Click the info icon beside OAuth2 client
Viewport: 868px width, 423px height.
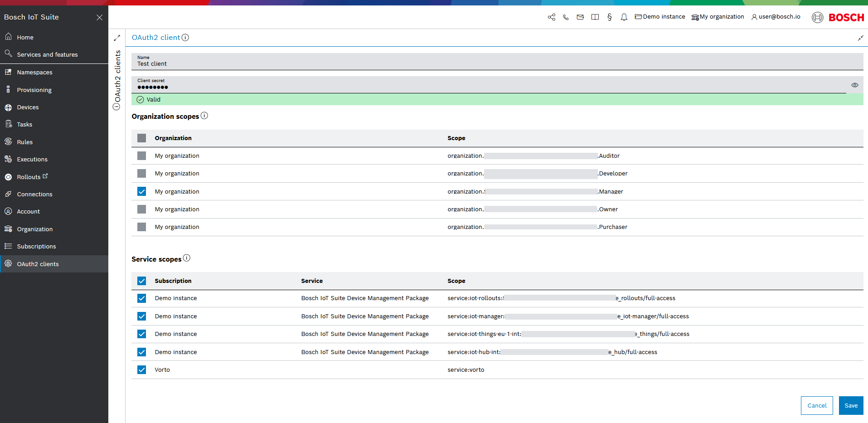coord(185,38)
